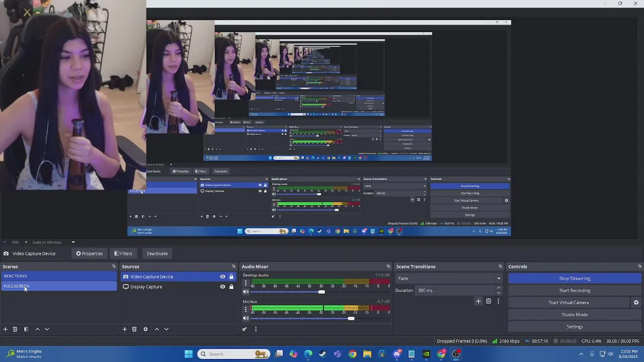
Task: Pop out Controls dock
Action: (639, 266)
